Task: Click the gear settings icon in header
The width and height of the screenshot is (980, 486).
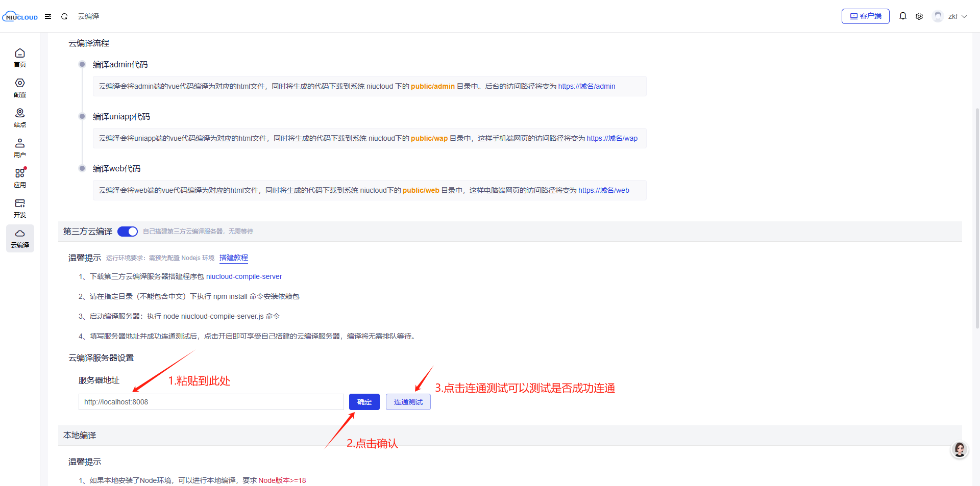Action: [x=919, y=16]
